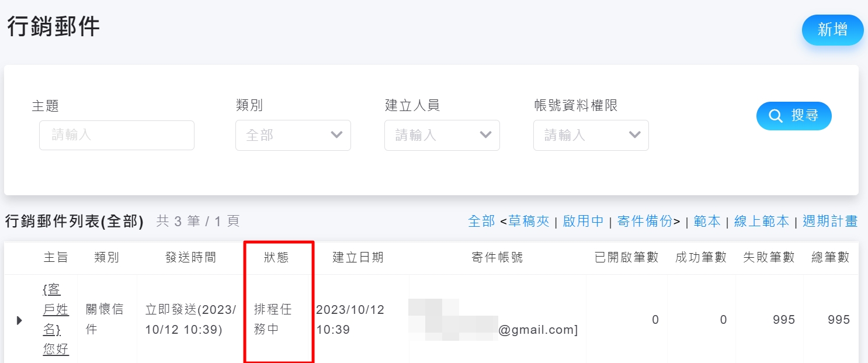
Task: Open the 類別 dropdown showing 全部
Action: coord(293,135)
